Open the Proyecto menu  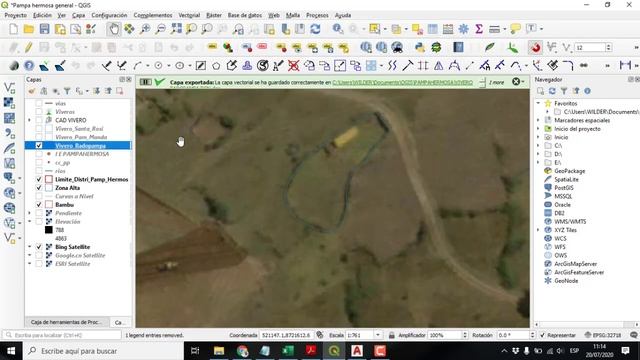click(16, 15)
